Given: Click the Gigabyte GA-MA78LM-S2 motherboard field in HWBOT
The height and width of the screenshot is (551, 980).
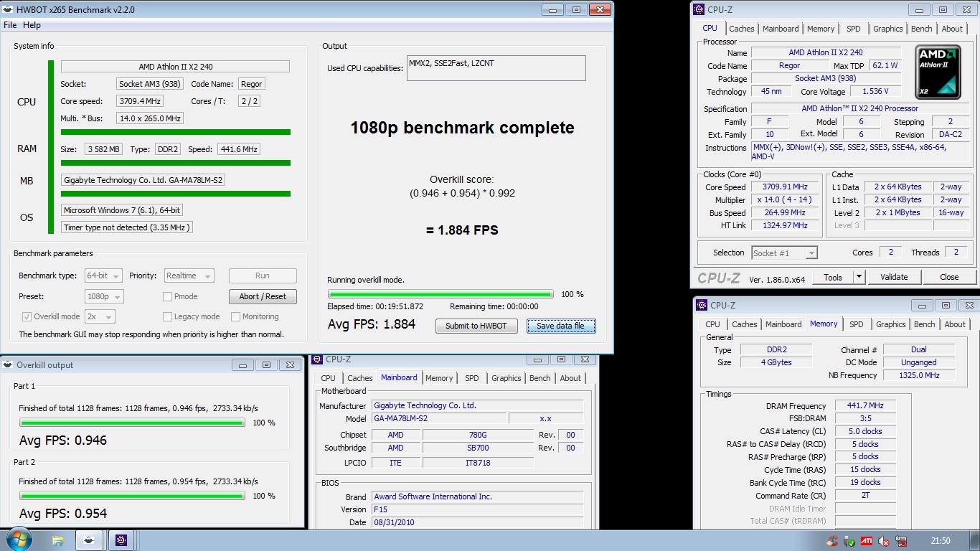Looking at the screenshot, I should coord(143,181).
